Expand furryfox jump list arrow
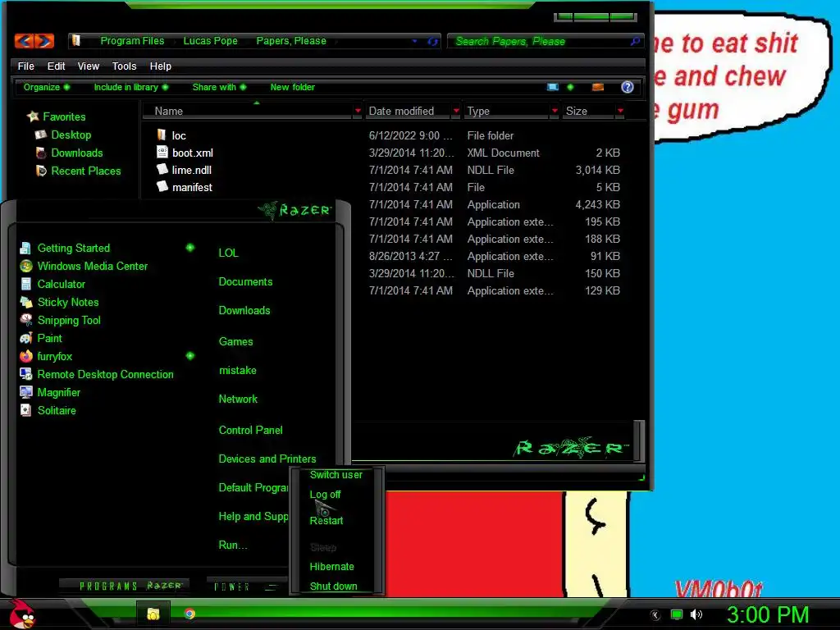Image resolution: width=840 pixels, height=630 pixels. tap(190, 356)
